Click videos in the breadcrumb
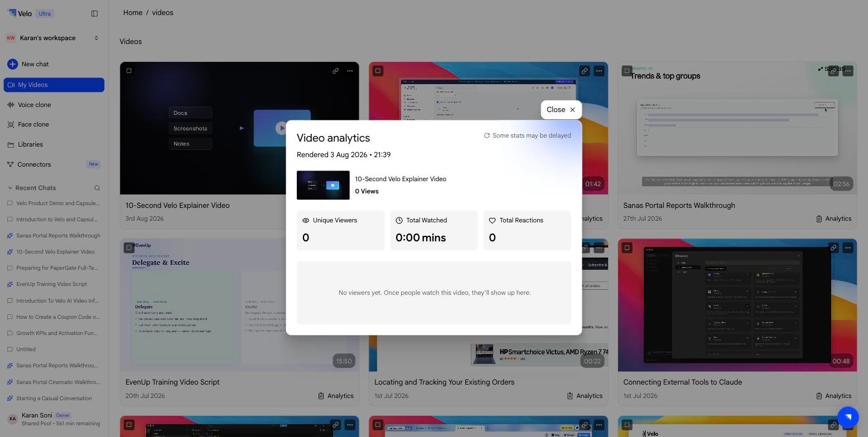Screen dimensions: 868x437 (x=162, y=13)
